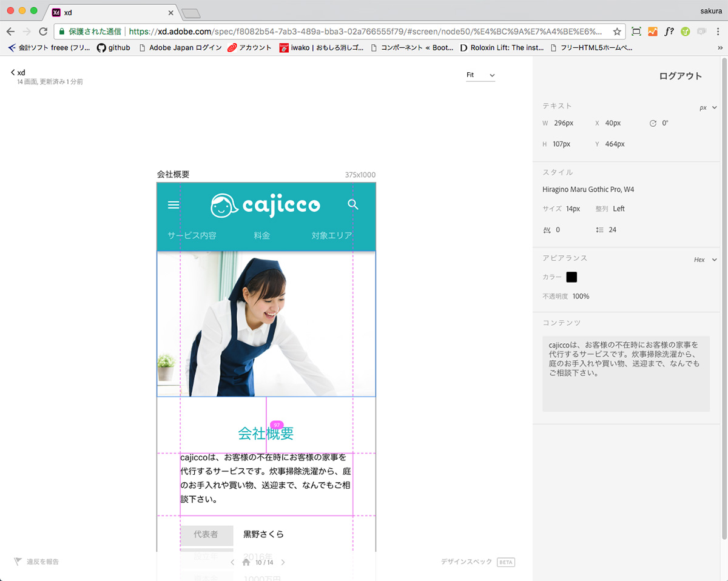
Task: Open the フリーHTML5ホームページ bookmark
Action: 591,47
